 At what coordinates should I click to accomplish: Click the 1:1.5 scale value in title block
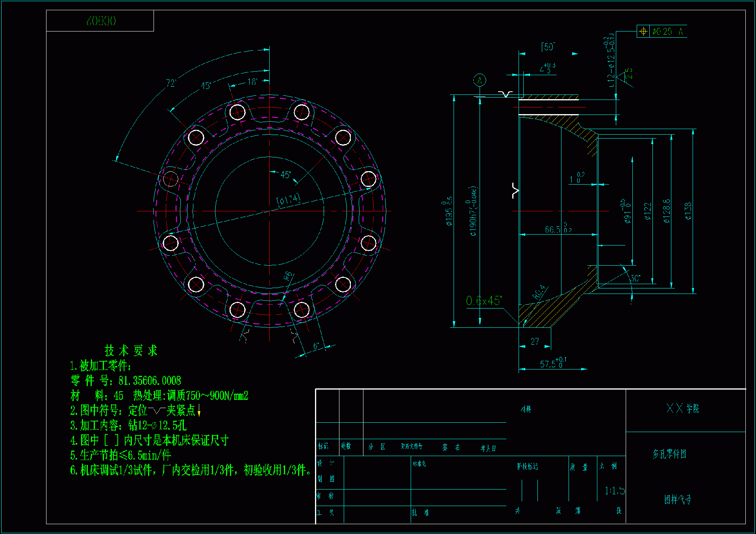coord(614,491)
